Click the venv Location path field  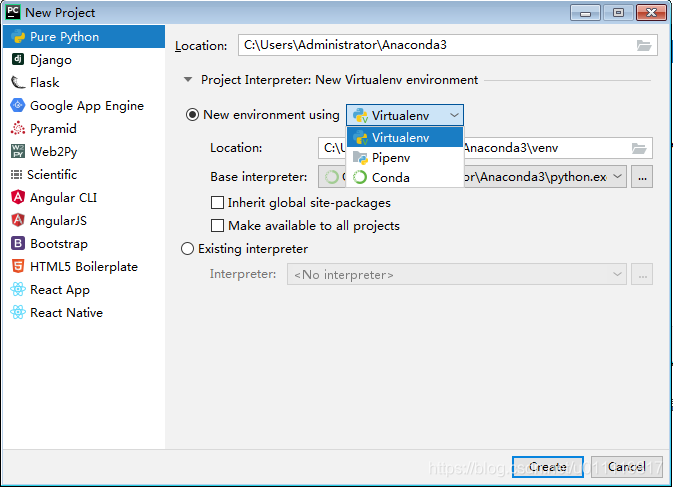click(485, 148)
